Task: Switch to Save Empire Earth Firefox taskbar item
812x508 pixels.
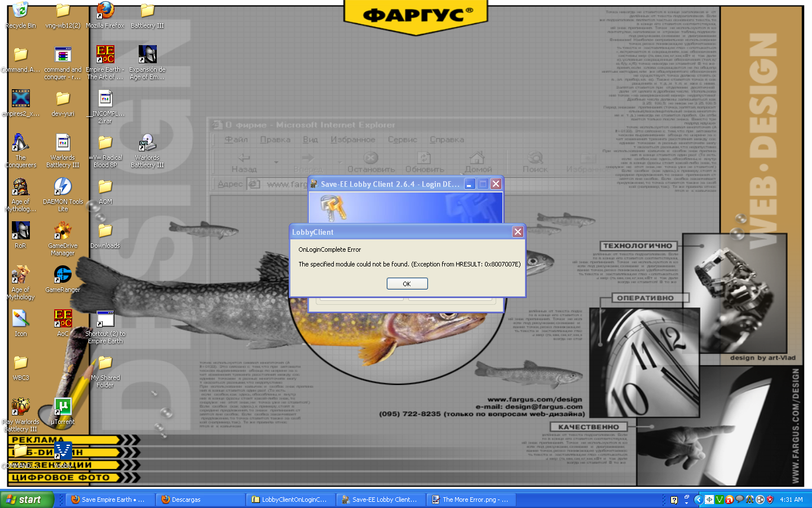Action: 110,500
